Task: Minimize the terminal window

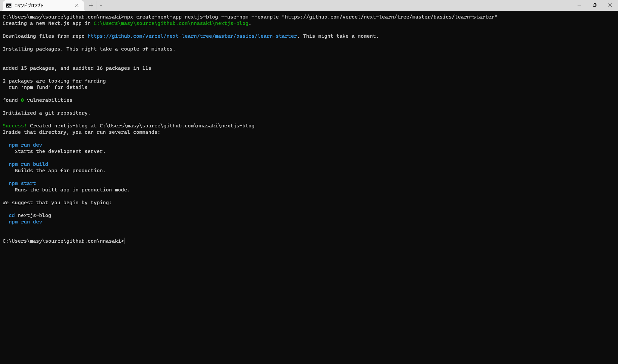Action: tap(579, 5)
